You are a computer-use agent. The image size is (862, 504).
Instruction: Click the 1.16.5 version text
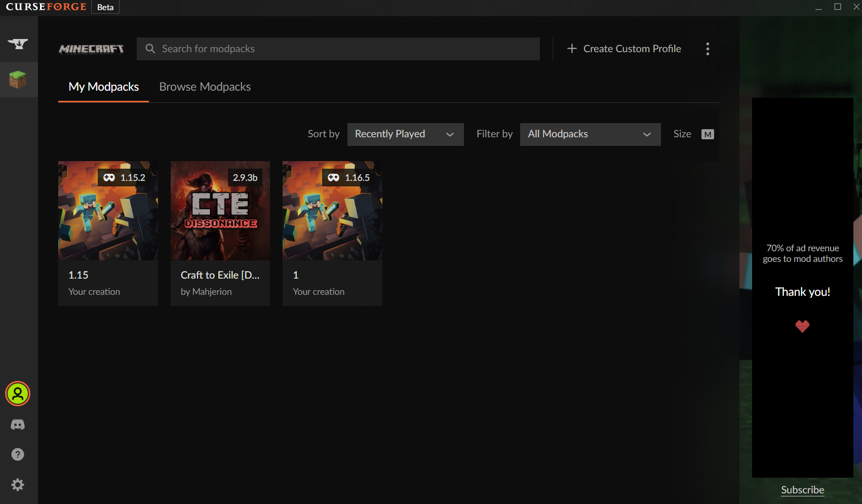click(x=357, y=178)
